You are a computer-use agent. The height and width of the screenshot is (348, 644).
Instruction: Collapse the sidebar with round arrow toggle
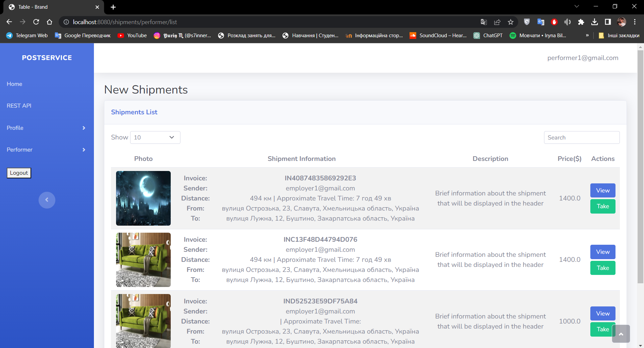click(47, 200)
